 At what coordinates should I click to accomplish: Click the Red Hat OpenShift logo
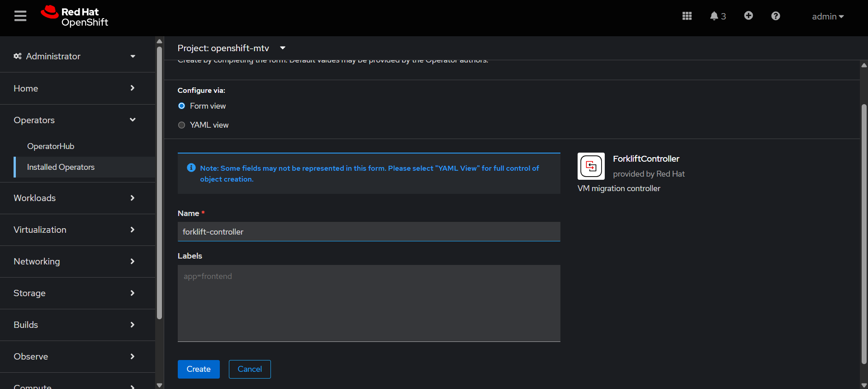point(75,17)
